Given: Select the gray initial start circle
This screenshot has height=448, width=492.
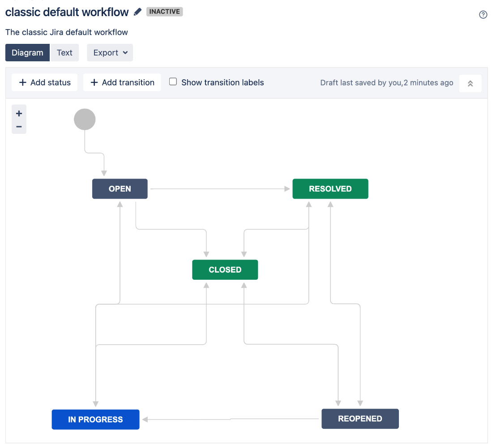Looking at the screenshot, I should tap(85, 119).
